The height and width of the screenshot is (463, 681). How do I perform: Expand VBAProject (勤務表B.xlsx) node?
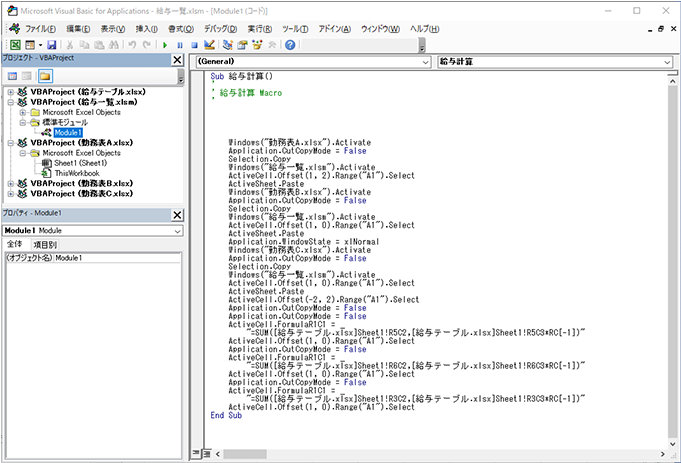click(11, 183)
